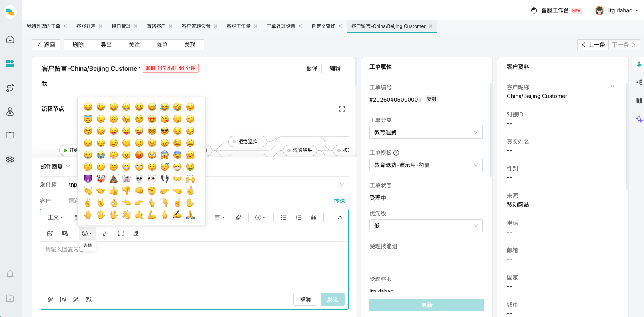Switch to 自定义查询 tab
This screenshot has height=317, width=644.
pos(323,26)
